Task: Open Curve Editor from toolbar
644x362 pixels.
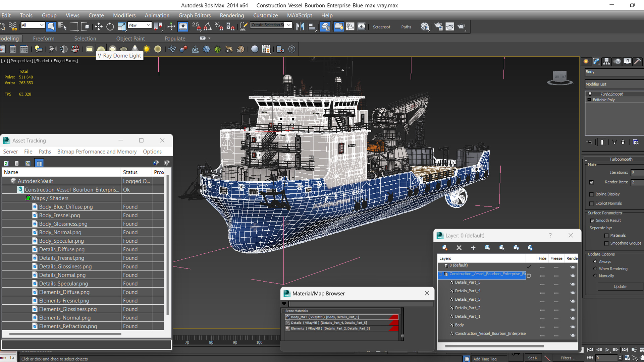Action: tap(350, 26)
